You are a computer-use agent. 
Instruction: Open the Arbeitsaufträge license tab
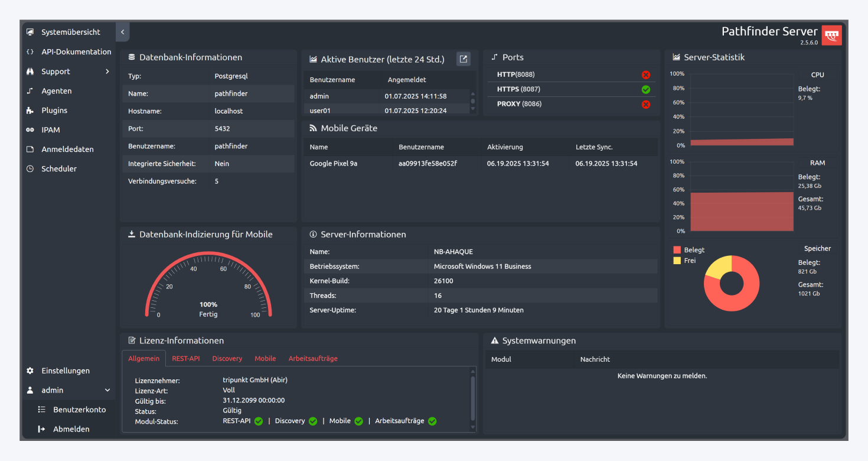pos(312,358)
